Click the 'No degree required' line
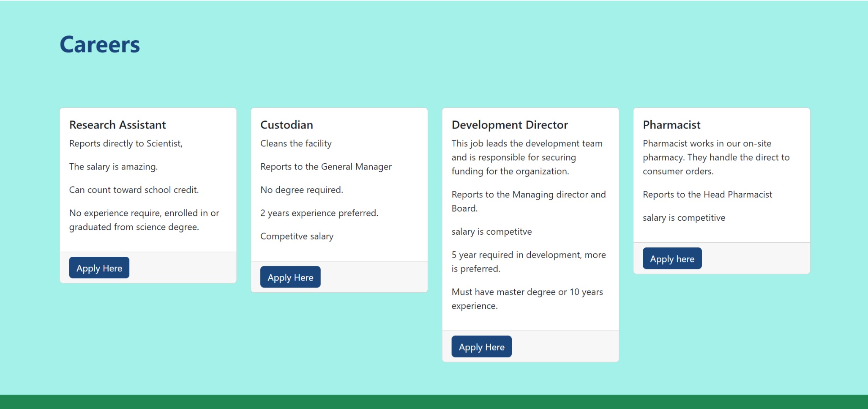Screen dimensions: 868x409 point(302,190)
